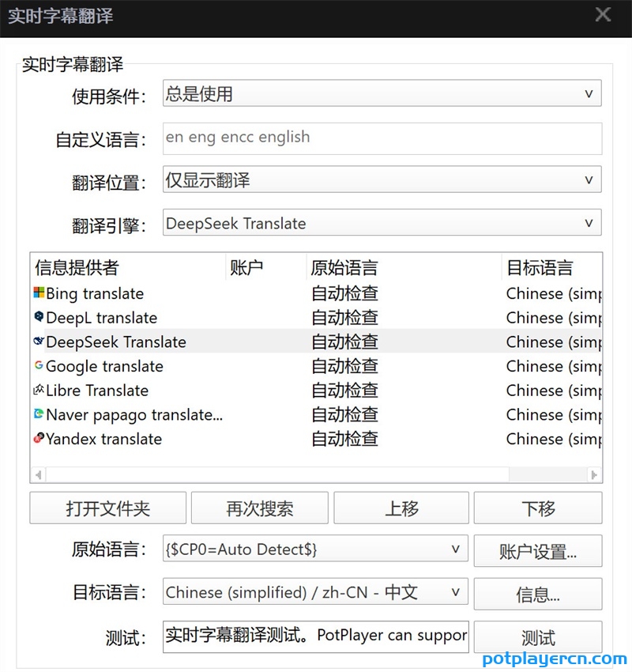632x672 pixels.
Task: Click the Yandex translate red icon
Action: (x=39, y=438)
